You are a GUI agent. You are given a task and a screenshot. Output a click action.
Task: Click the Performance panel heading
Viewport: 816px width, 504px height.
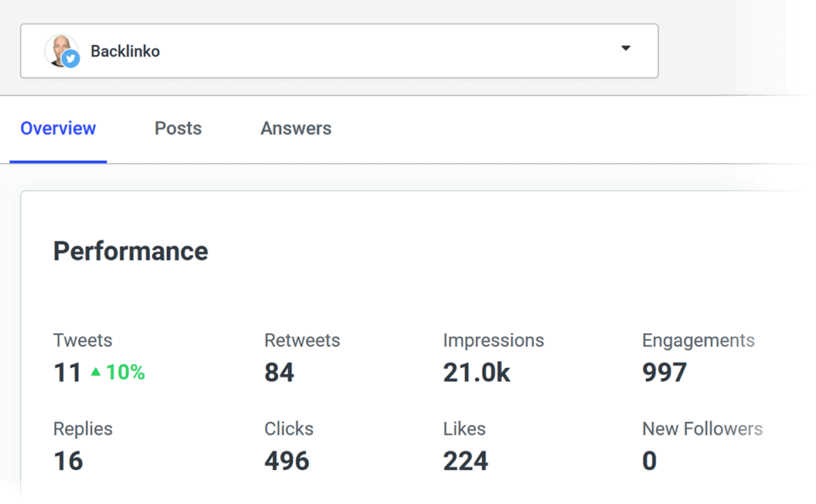click(130, 251)
